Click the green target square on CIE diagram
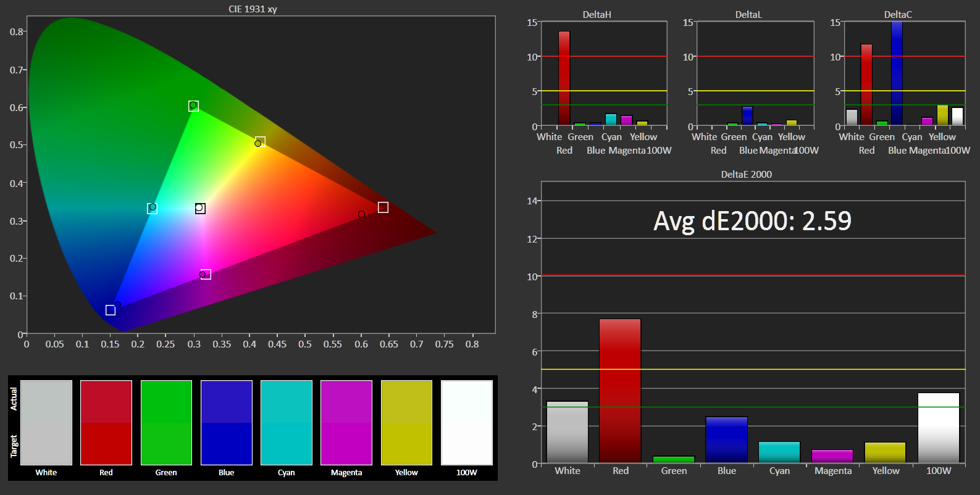Screen dimensions: 980x495 pyautogui.click(x=194, y=106)
